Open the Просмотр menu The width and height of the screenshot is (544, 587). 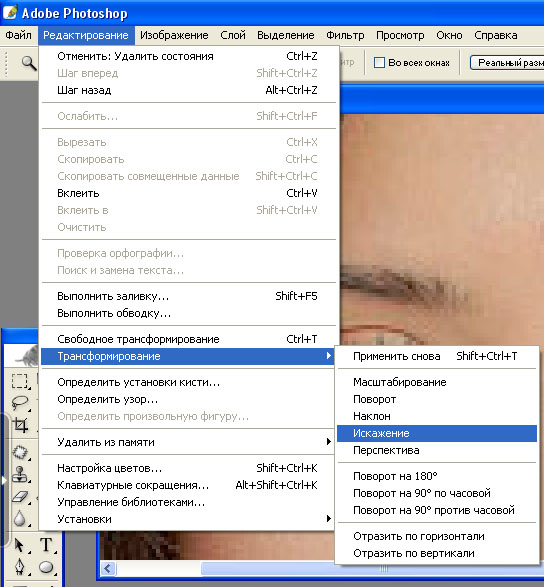[400, 35]
